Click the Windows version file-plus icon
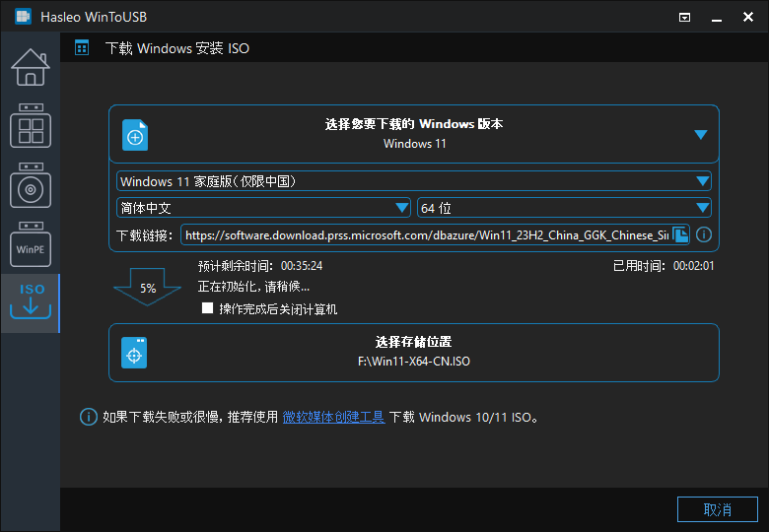Viewport: 769px width, 532px height. coord(135,135)
